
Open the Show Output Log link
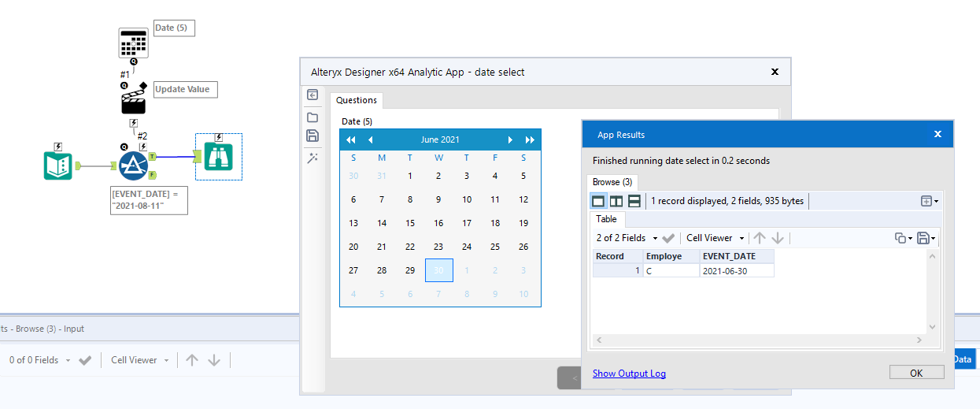629,373
